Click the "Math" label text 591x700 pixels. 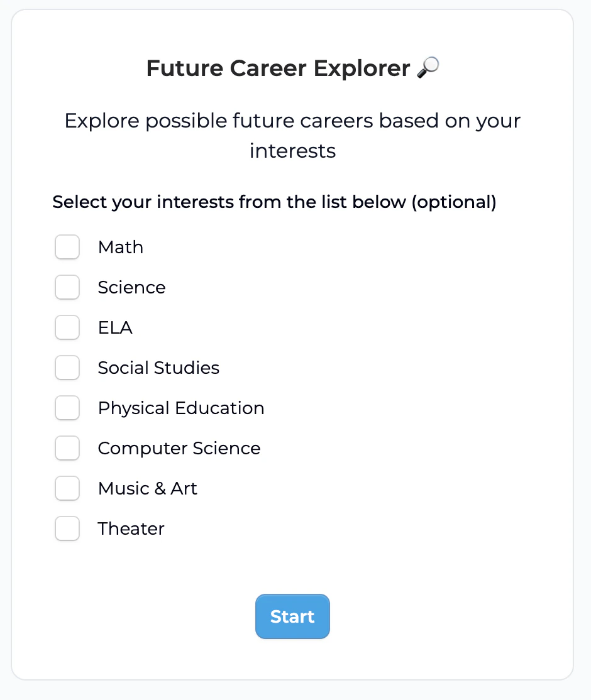[x=121, y=247]
